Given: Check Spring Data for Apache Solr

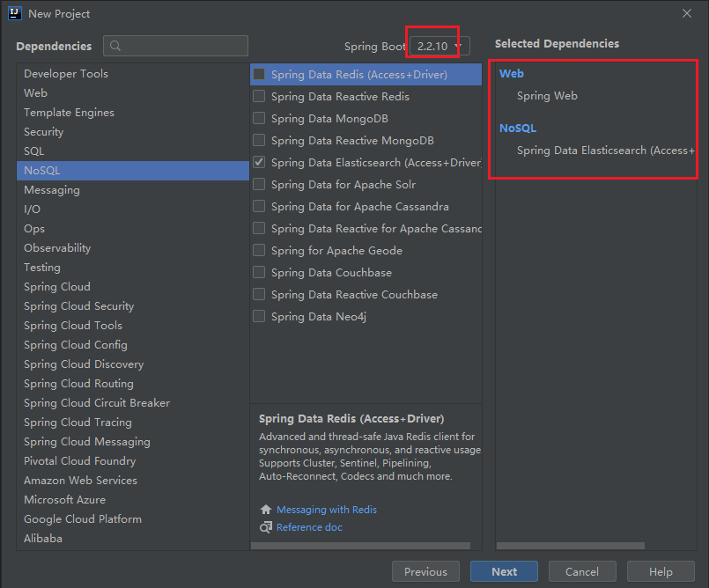Looking at the screenshot, I should [259, 184].
